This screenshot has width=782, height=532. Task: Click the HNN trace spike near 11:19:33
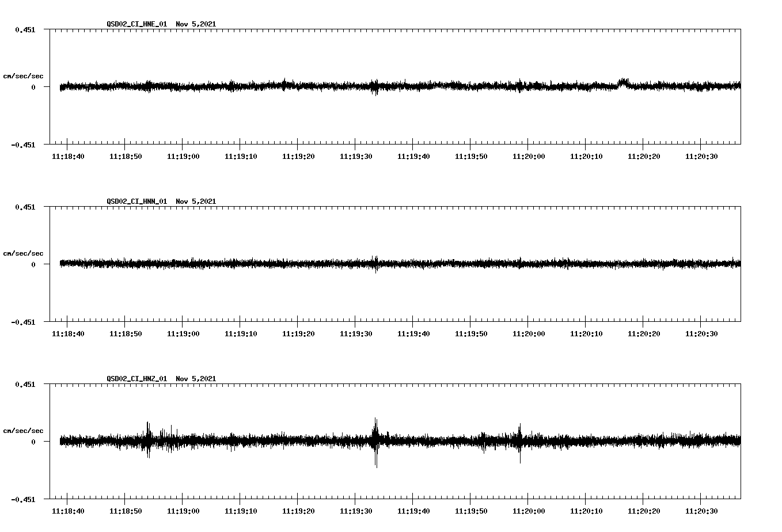click(375, 264)
